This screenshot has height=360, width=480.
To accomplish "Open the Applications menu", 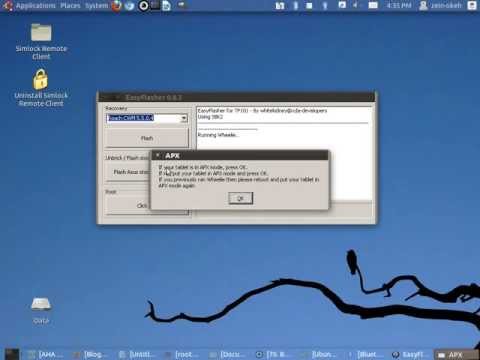I will pyautogui.click(x=35, y=6).
